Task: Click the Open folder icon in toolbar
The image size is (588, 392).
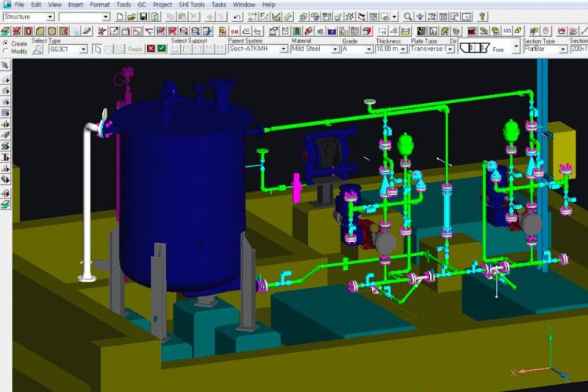Action: click(x=131, y=16)
